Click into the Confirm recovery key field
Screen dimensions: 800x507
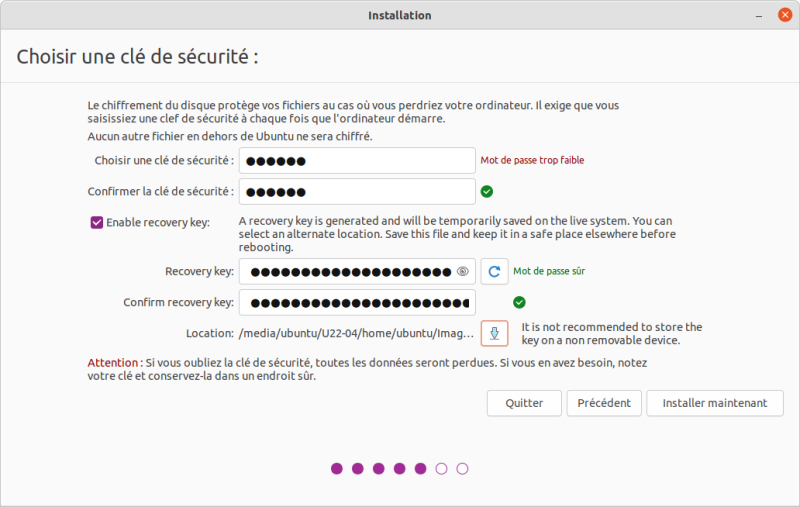pyautogui.click(x=356, y=302)
